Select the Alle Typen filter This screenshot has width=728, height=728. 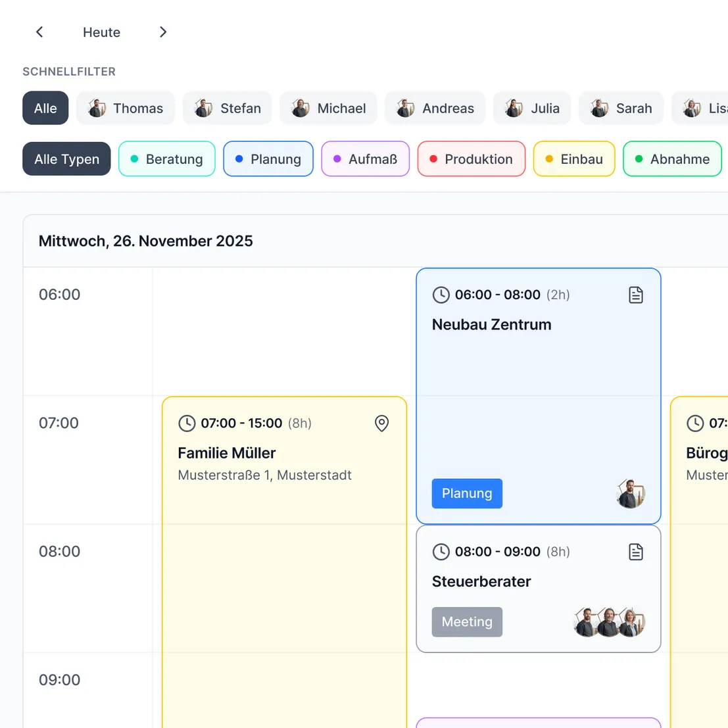pyautogui.click(x=66, y=159)
